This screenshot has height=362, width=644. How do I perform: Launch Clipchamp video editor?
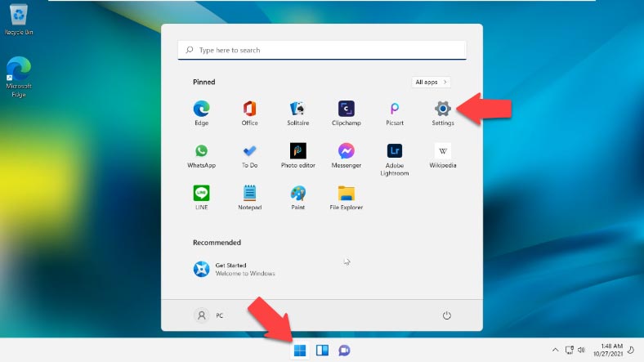(347, 113)
